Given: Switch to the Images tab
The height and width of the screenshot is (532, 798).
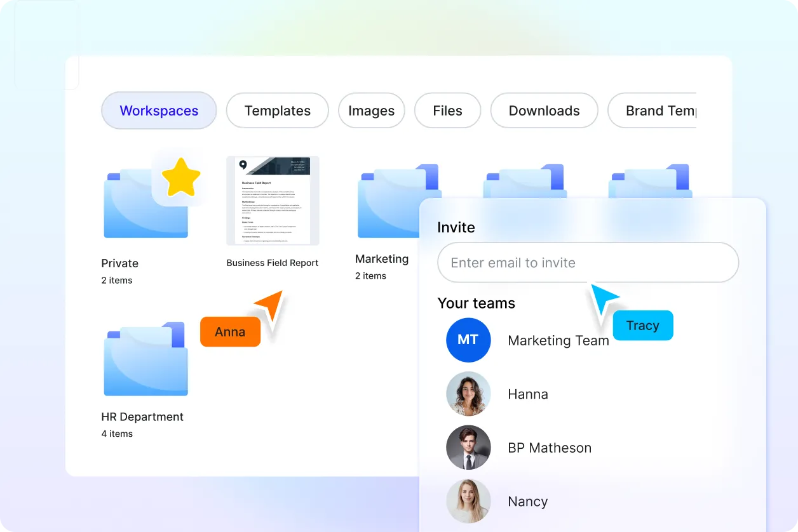Looking at the screenshot, I should (x=371, y=110).
